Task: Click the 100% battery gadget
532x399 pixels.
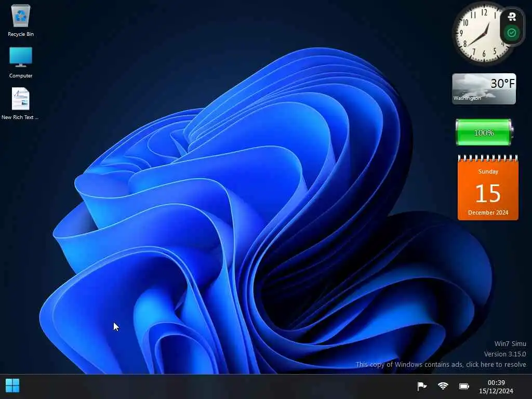Action: [484, 132]
